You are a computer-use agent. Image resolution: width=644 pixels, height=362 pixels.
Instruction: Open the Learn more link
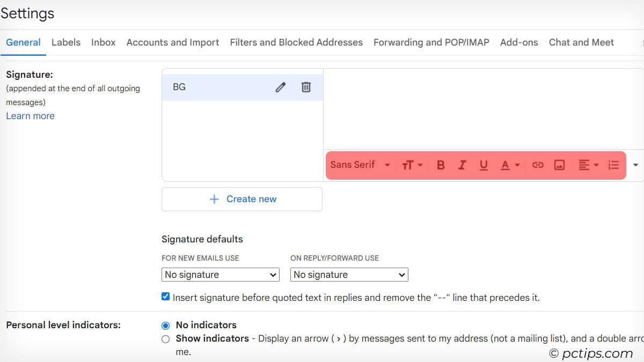click(30, 115)
